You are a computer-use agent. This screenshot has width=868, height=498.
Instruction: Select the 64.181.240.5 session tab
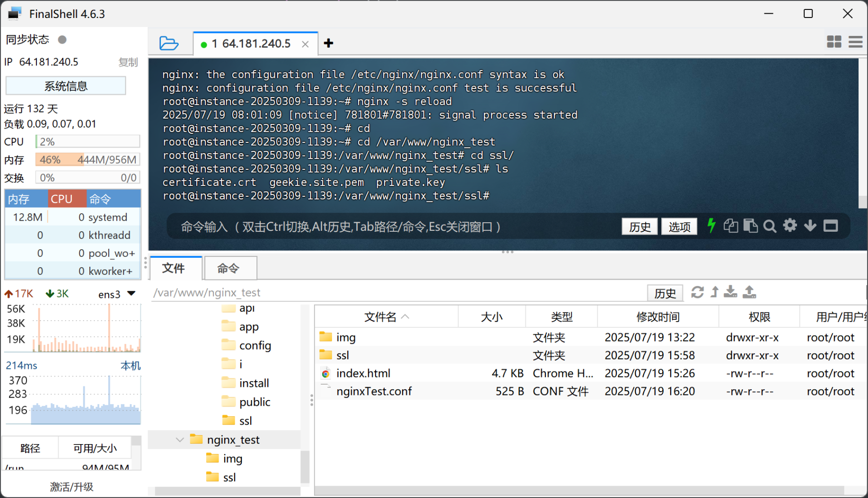point(251,44)
